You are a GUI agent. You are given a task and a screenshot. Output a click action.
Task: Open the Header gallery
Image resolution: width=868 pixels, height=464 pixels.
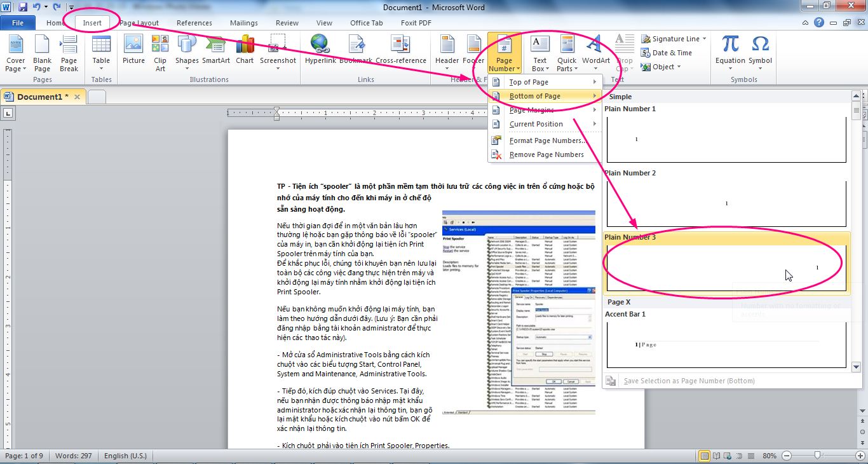[x=447, y=54]
